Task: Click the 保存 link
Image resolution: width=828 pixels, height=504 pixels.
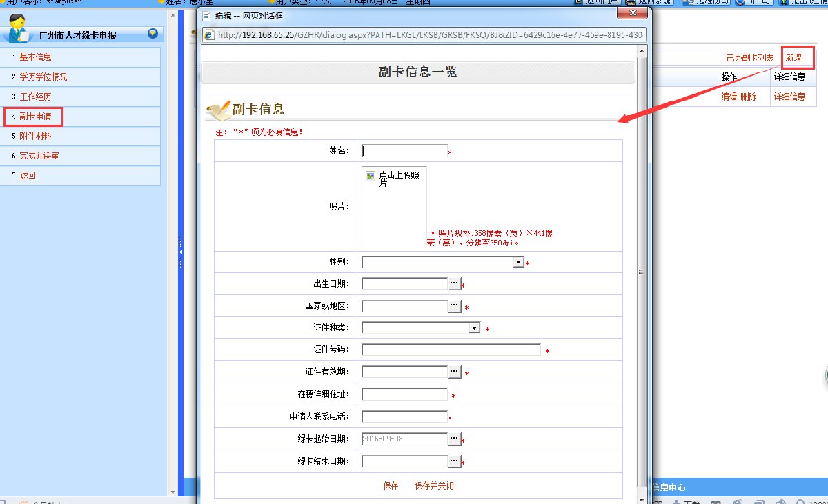Action: pyautogui.click(x=391, y=485)
